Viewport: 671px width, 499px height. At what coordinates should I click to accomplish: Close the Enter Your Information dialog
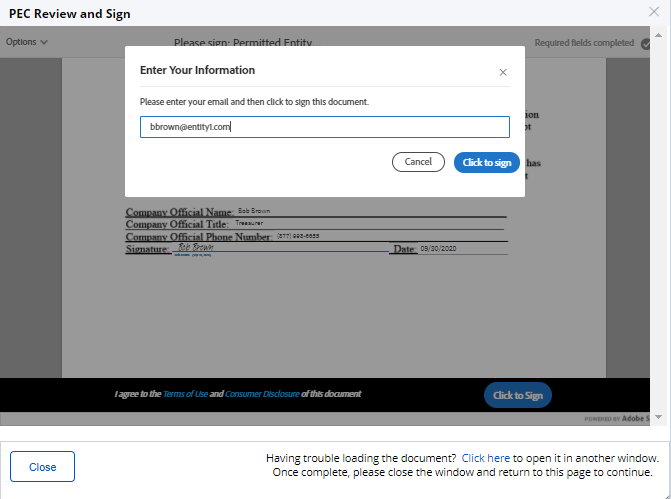click(503, 72)
